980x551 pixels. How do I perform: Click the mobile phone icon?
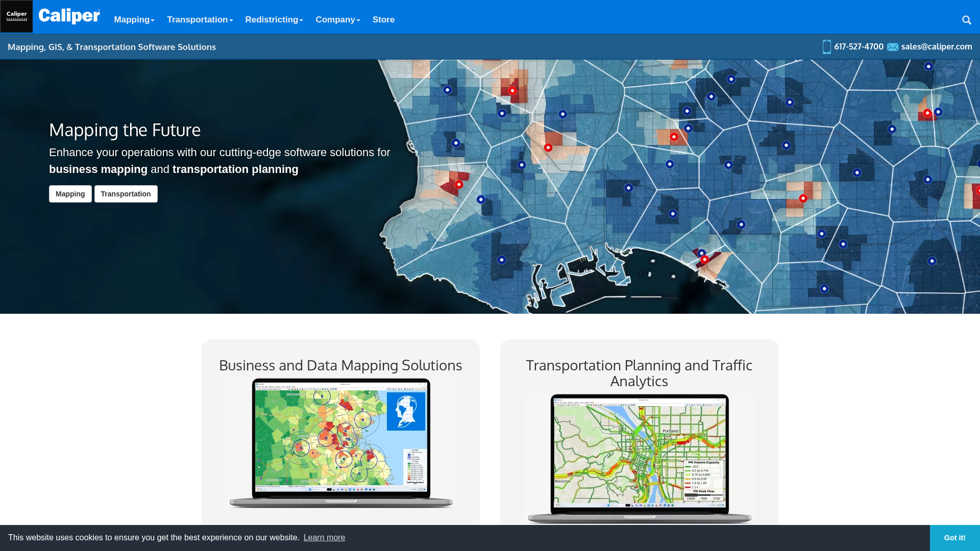click(826, 47)
